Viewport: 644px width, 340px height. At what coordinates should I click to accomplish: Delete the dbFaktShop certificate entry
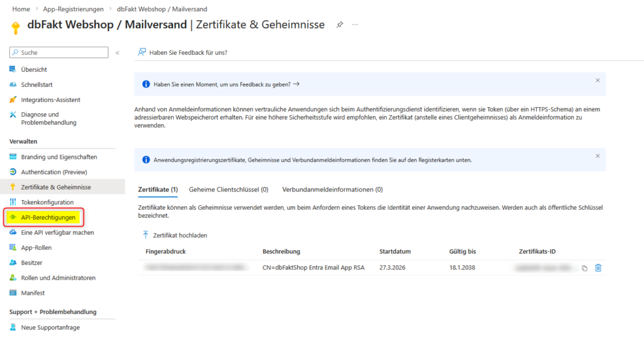coord(598,268)
